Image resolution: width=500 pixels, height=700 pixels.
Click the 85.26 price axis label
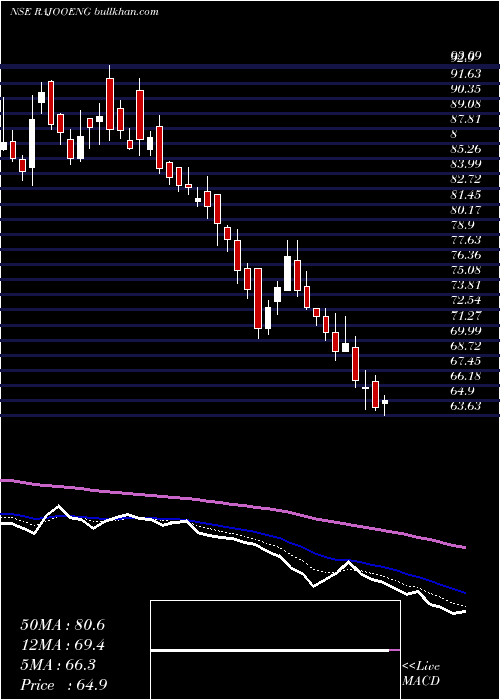point(465,149)
